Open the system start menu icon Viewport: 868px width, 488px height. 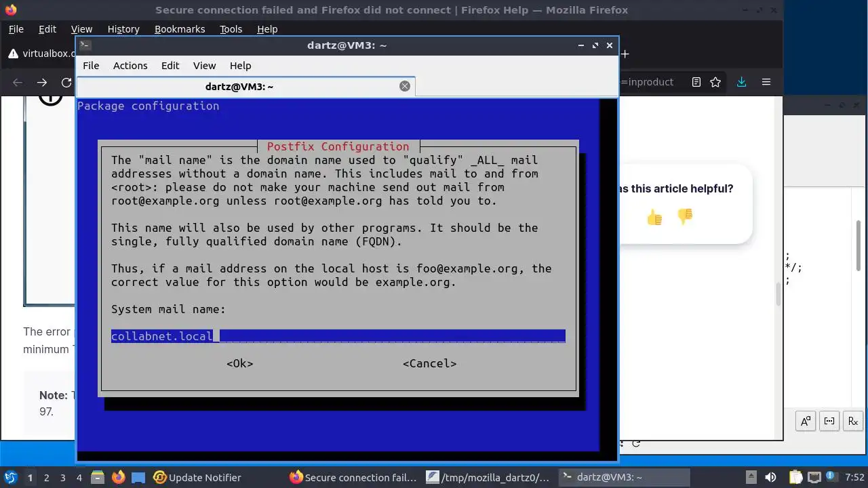coord(10,477)
